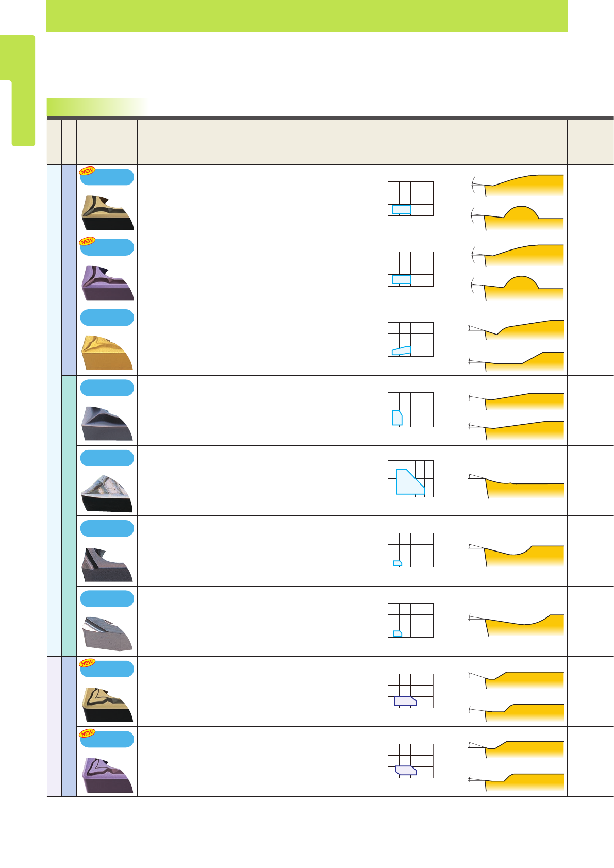Click the NEW badge above the lavender-section purple insert
This screenshot has width=614, height=868.
[x=87, y=733]
